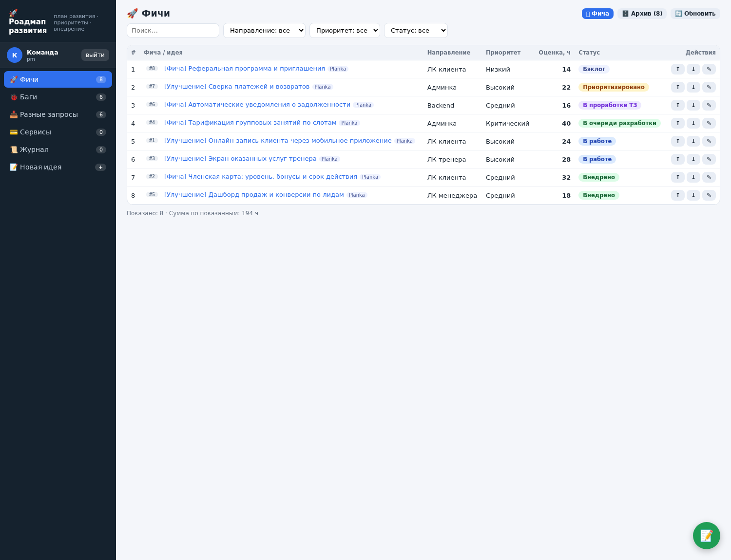This screenshot has height=560, width=731.
Task: Click the В очереди разработки status badge
Action: tap(619, 123)
